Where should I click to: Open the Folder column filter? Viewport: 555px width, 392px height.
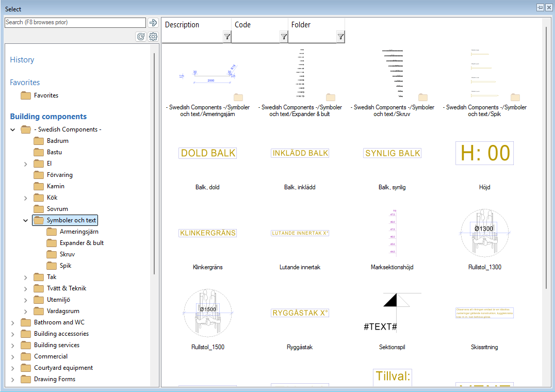[x=340, y=37]
